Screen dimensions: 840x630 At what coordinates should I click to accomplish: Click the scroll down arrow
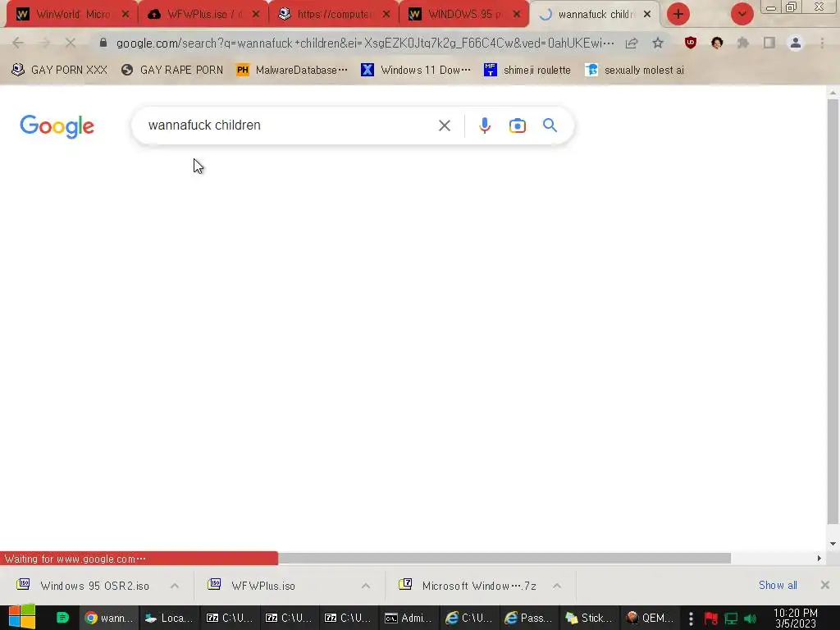pos(833,544)
